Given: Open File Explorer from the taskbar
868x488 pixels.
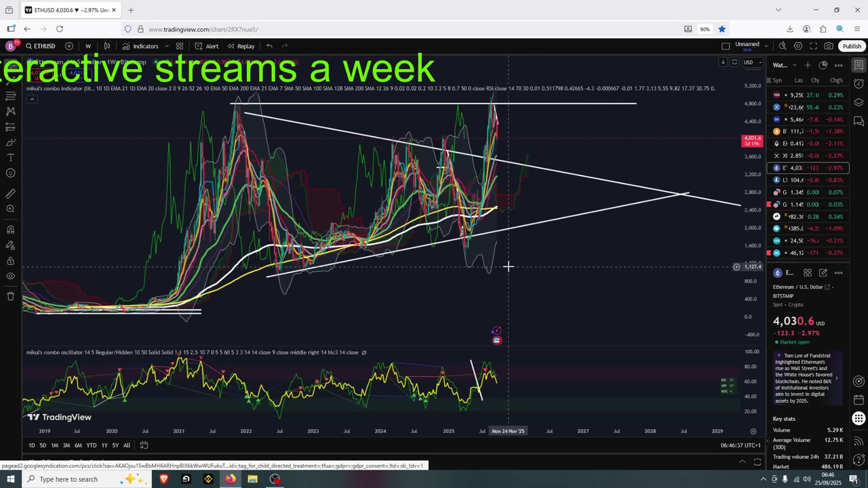Looking at the screenshot, I should (x=252, y=479).
